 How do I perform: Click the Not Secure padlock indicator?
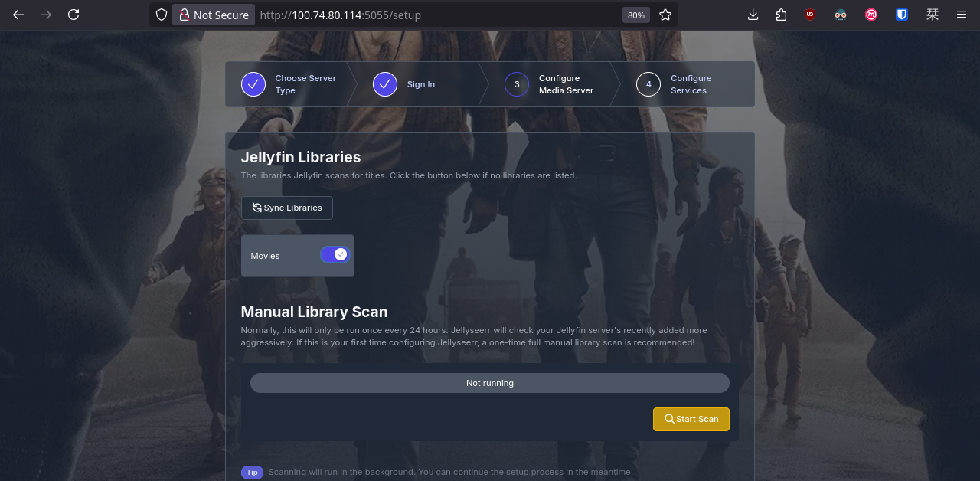(x=214, y=15)
